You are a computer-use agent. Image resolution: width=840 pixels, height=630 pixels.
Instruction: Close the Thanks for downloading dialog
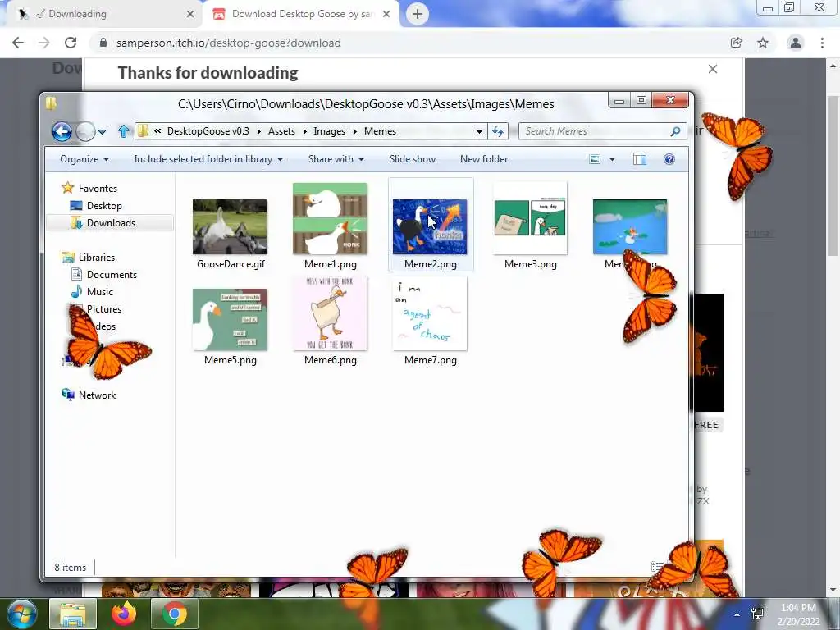coord(713,69)
